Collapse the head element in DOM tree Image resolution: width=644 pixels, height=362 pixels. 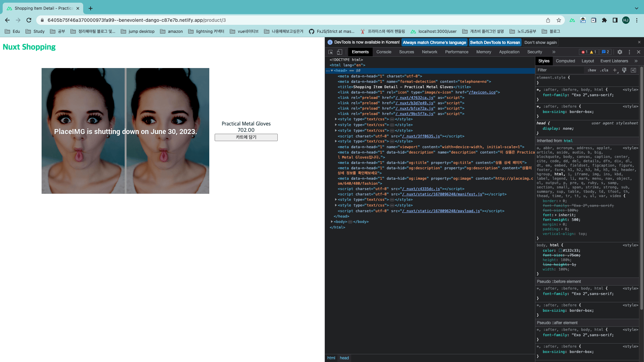pos(332,71)
